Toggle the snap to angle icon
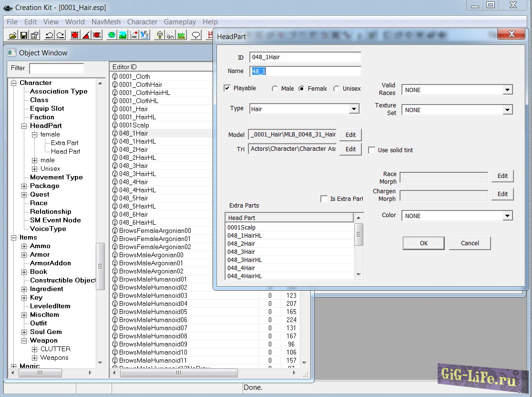The width and height of the screenshot is (532, 397). pos(86,35)
